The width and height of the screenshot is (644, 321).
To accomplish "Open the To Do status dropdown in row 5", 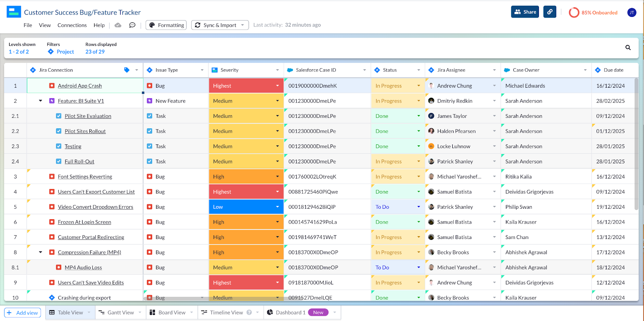I will pyautogui.click(x=419, y=207).
